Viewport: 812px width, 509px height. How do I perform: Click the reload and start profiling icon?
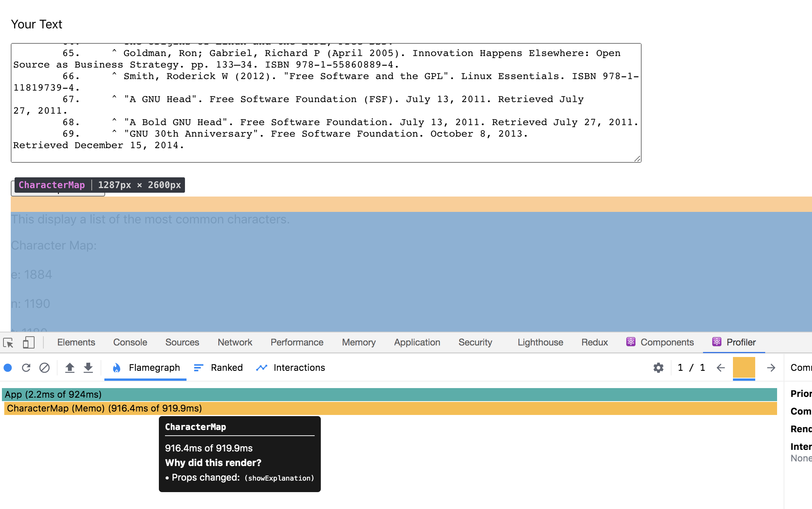(x=26, y=368)
